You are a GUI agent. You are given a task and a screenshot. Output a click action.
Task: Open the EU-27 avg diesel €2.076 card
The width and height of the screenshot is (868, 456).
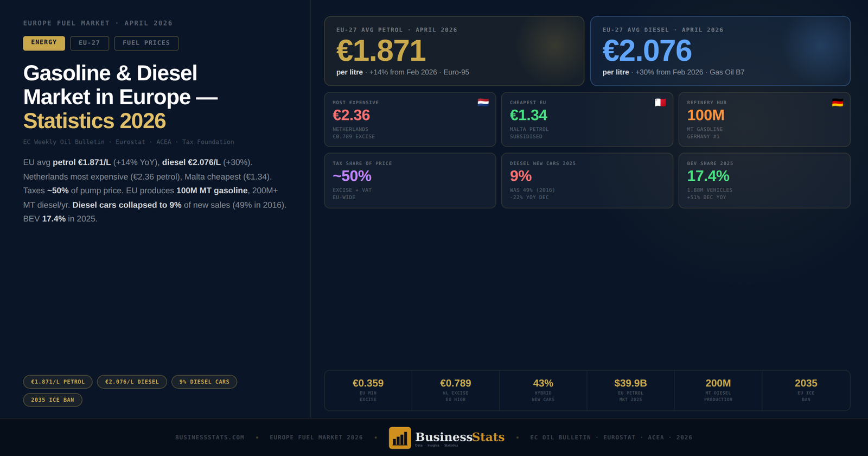click(x=719, y=51)
